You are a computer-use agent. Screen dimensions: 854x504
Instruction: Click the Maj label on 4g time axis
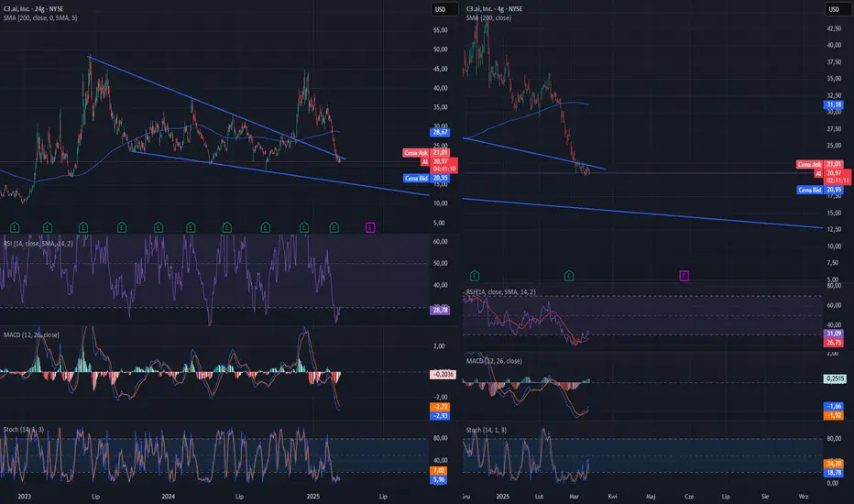pos(651,497)
